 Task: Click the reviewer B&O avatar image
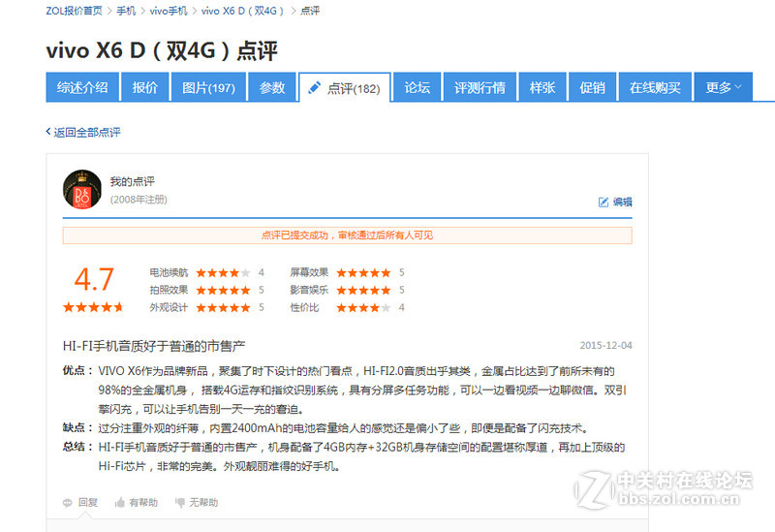tap(82, 189)
